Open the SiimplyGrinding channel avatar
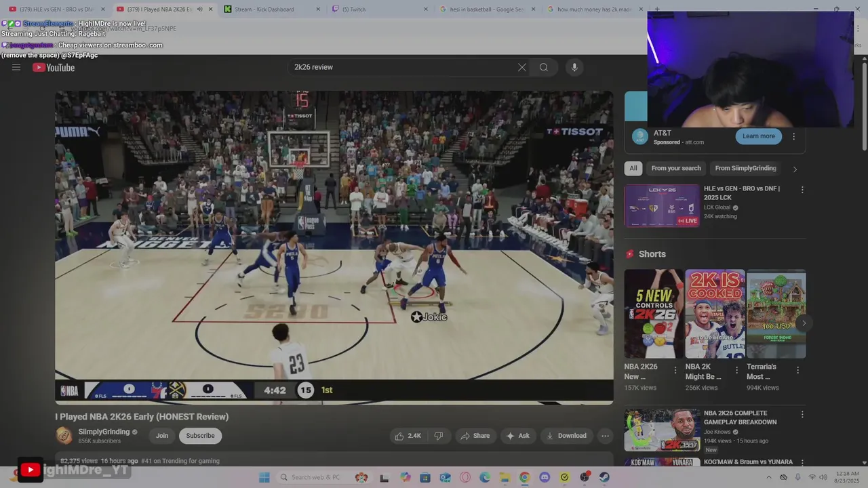The width and height of the screenshot is (868, 488). coord(64,435)
